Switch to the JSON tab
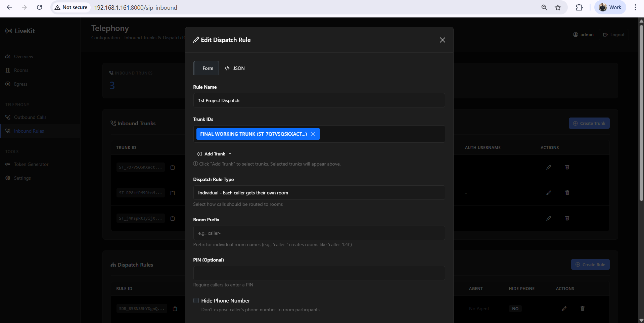Viewport: 644px width, 323px height. coord(235,68)
